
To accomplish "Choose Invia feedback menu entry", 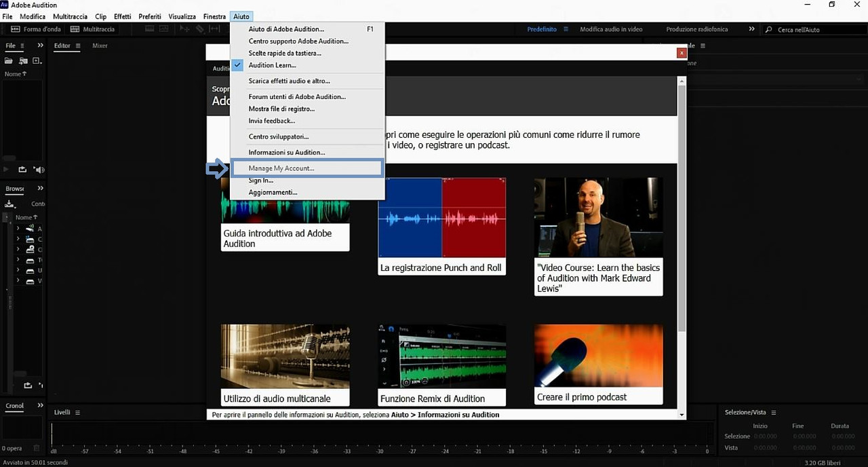I will pyautogui.click(x=307, y=121).
